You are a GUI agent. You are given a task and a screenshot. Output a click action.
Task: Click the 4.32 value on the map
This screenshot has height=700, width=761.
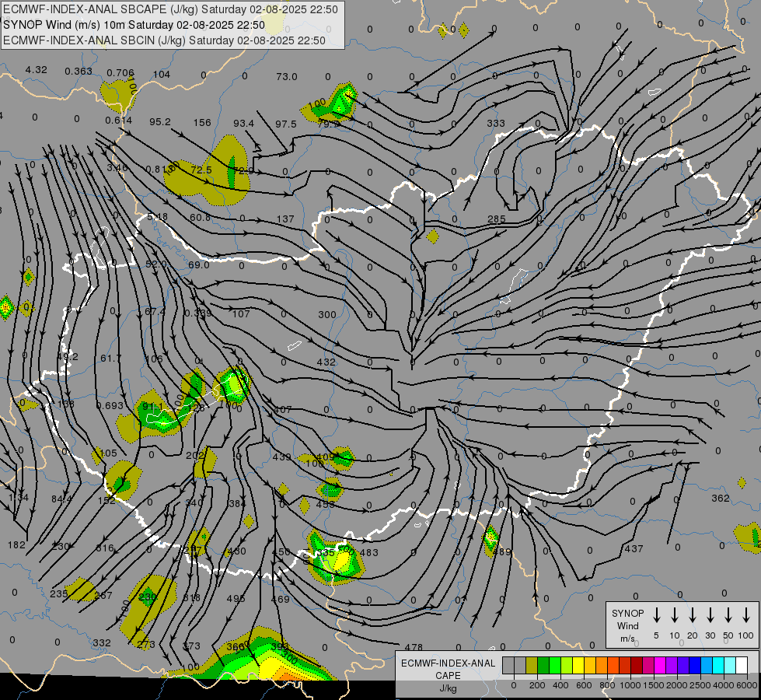tap(37, 70)
